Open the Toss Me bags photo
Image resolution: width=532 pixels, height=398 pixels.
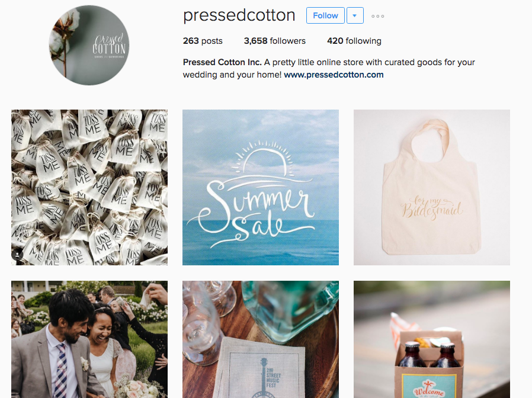click(89, 187)
